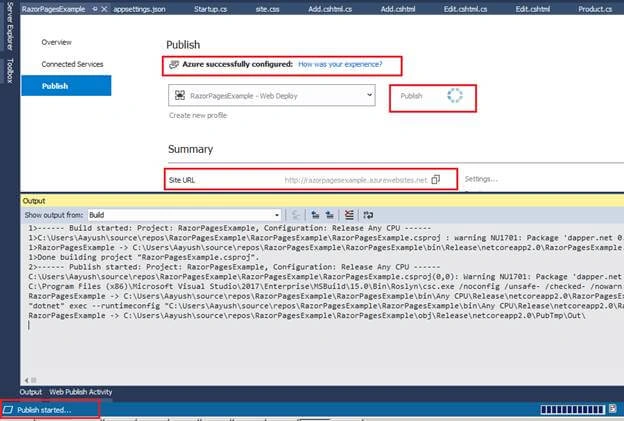Click the progress bar in the status bar
This screenshot has height=421, width=624.
573,409
